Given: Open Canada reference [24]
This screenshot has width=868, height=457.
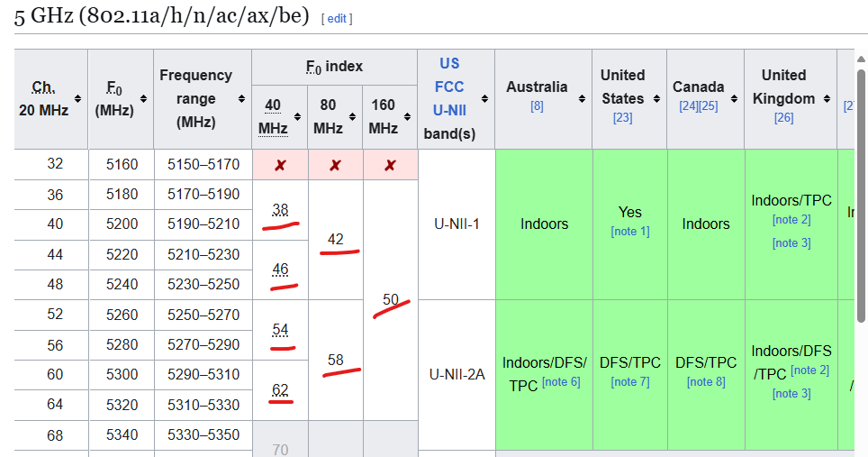Looking at the screenshot, I should point(689,105).
